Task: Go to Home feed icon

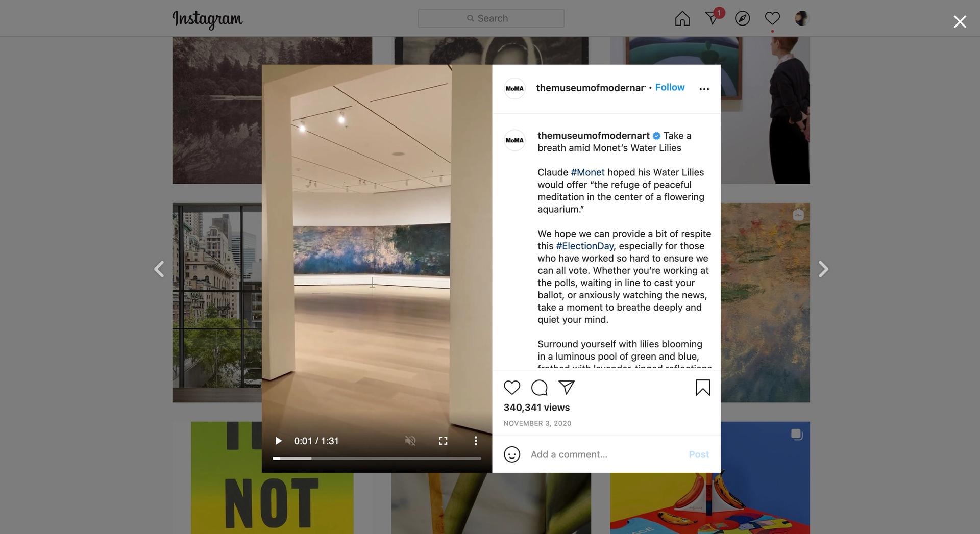Action: click(x=682, y=18)
